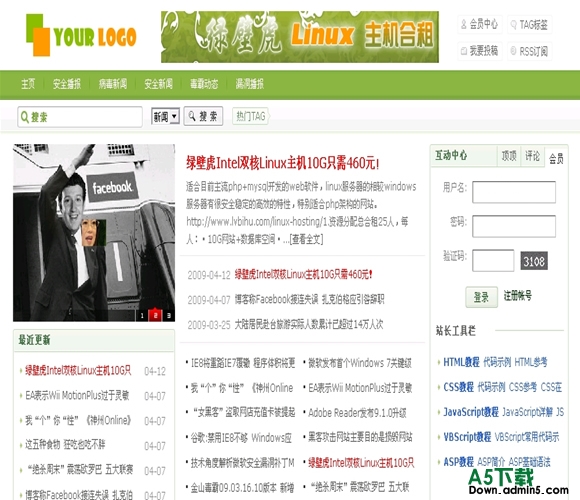Open RSS订阅 feed link
Viewport: 580px width, 500px height.
click(530, 51)
